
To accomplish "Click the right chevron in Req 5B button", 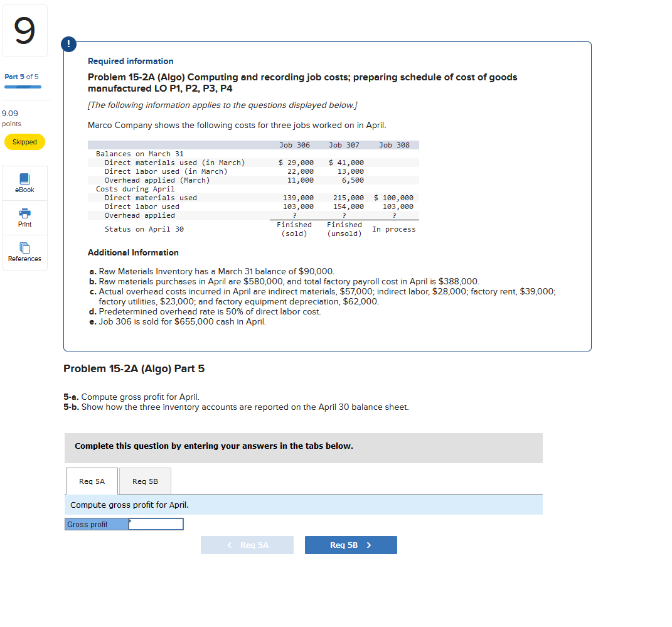I will pos(369,545).
